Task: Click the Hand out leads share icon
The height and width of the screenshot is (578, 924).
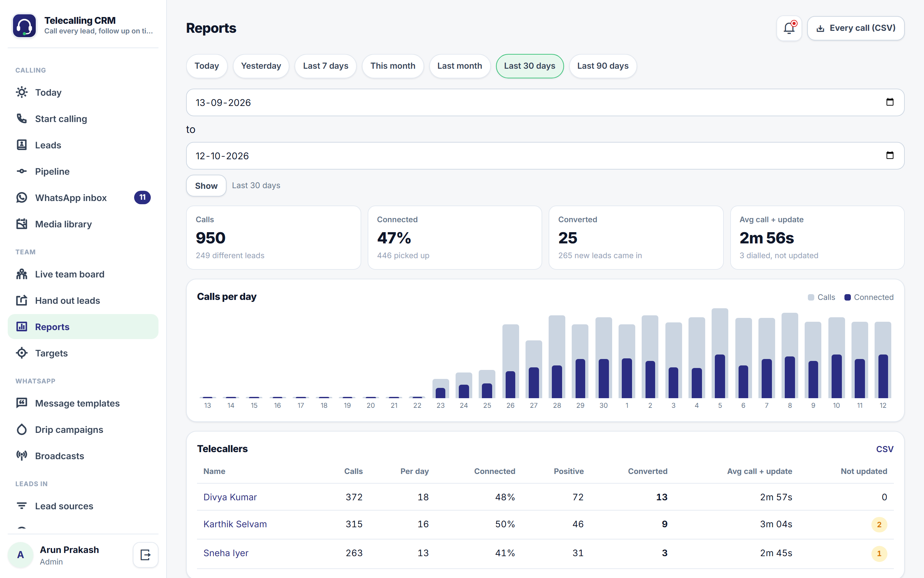Action: pyautogui.click(x=22, y=301)
